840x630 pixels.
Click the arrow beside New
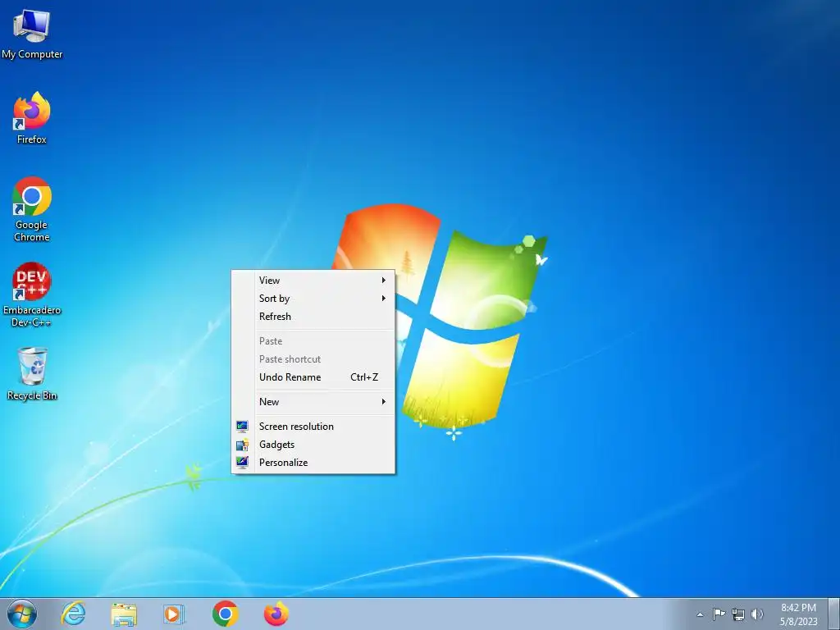[x=384, y=402]
